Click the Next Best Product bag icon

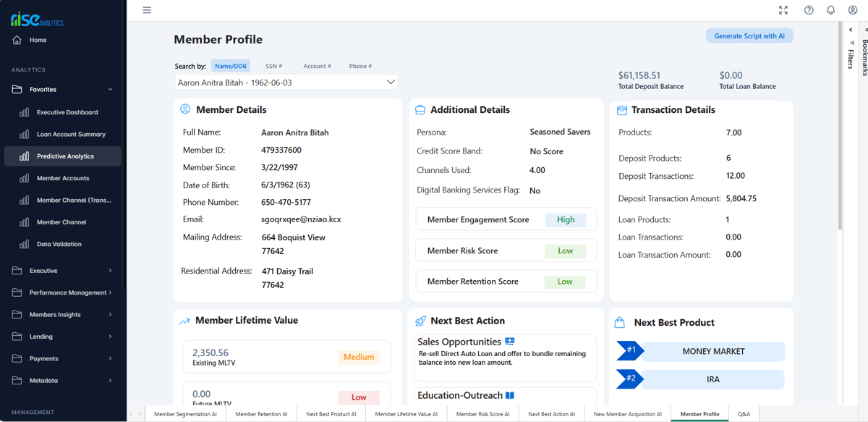[x=620, y=322]
